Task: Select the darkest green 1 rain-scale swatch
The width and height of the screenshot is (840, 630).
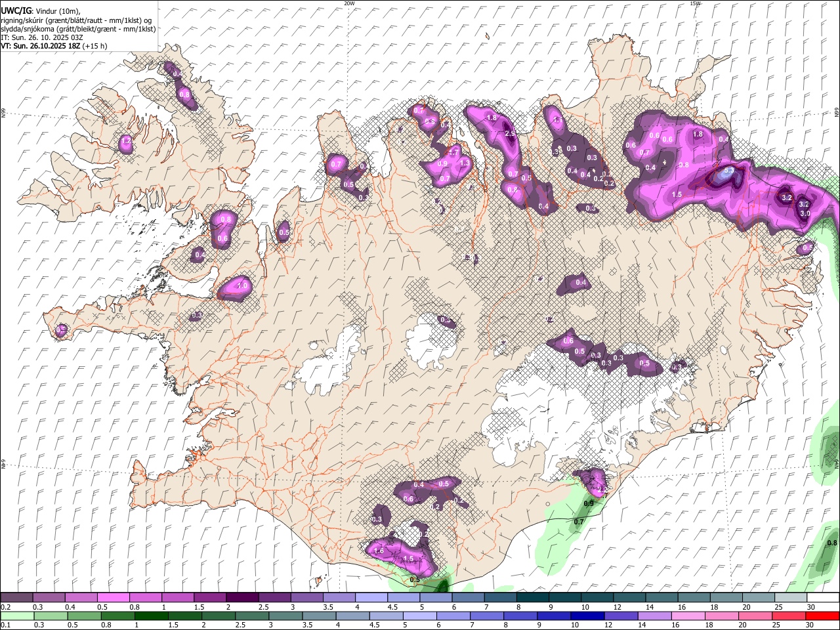Action: (x=152, y=616)
